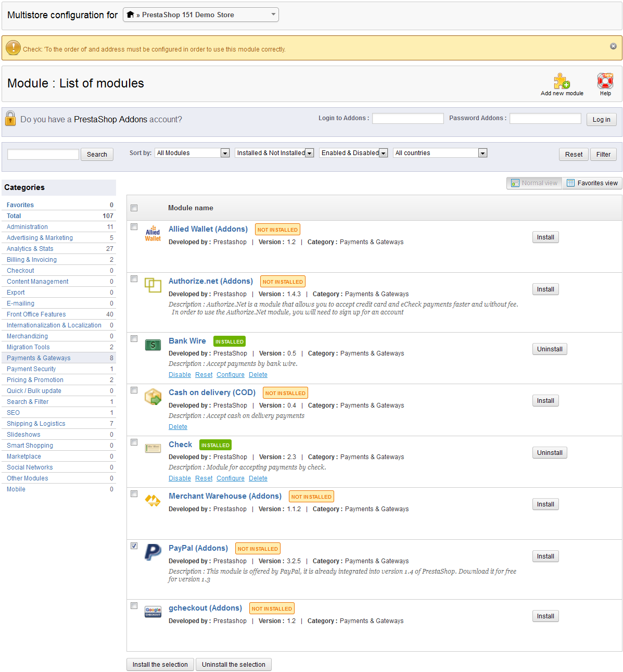Open the All Modules sort dropdown

(x=192, y=153)
